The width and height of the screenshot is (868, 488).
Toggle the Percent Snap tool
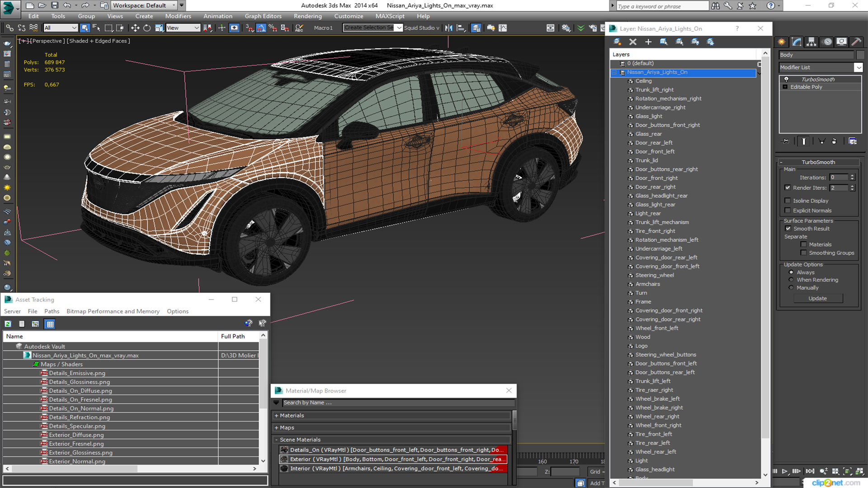pyautogui.click(x=273, y=28)
